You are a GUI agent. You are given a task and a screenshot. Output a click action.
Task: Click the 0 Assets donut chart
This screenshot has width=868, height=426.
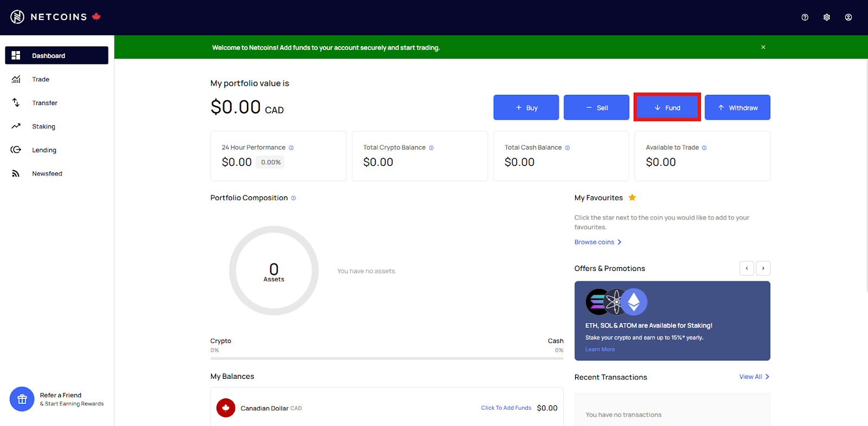point(274,270)
